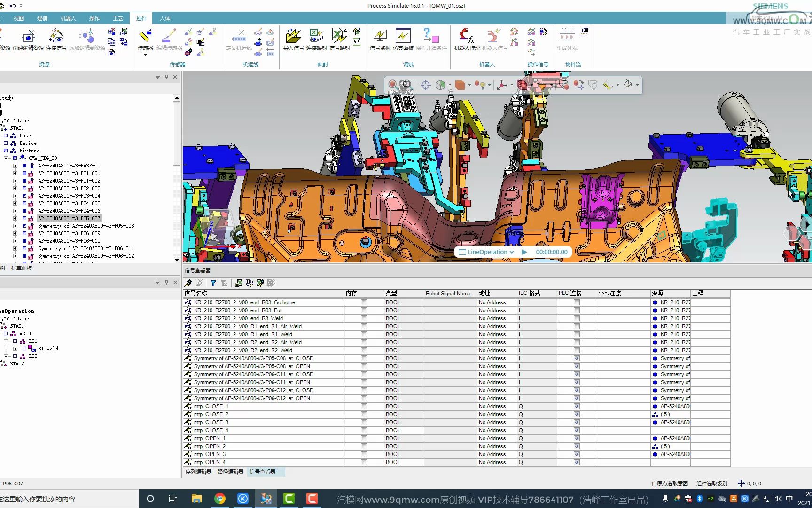This screenshot has width=812, height=508.
Task: Click the Process Simulate taskbar icon
Action: click(x=266, y=499)
